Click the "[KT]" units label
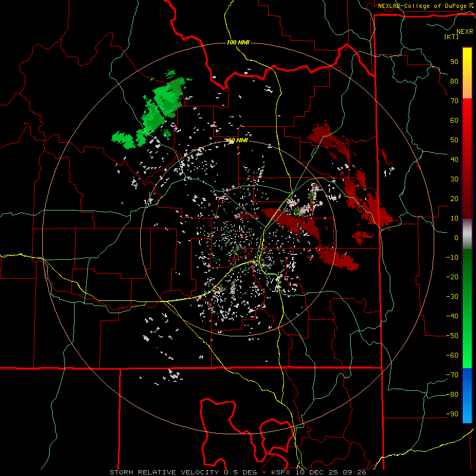The image size is (476, 476). 452,36
